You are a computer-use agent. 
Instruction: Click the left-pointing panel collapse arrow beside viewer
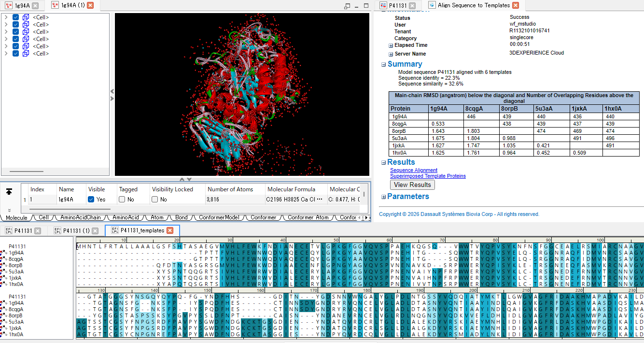click(x=112, y=91)
